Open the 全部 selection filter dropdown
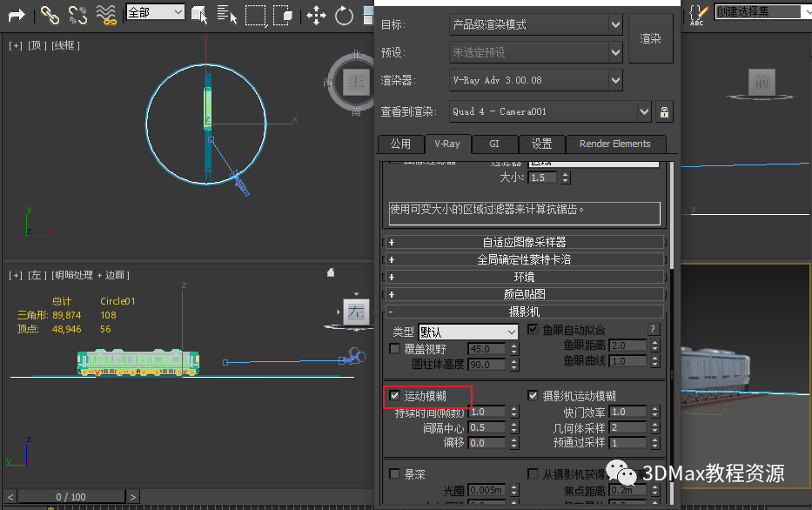The width and height of the screenshot is (812, 510). click(x=156, y=12)
